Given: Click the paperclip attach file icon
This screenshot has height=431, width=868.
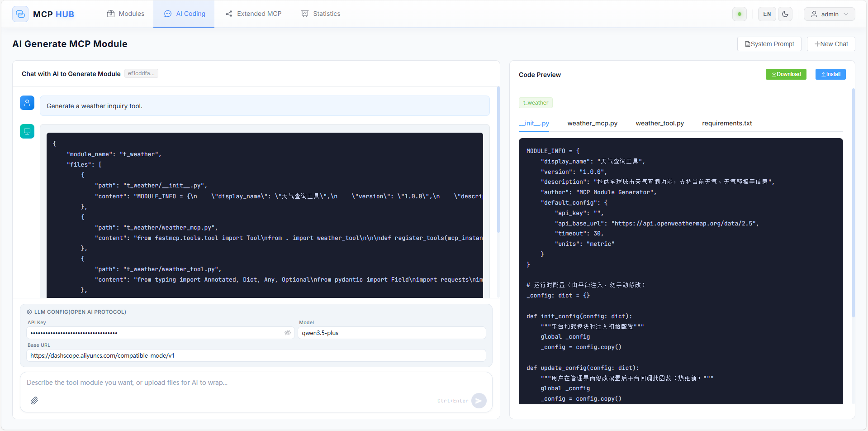Looking at the screenshot, I should coord(34,400).
